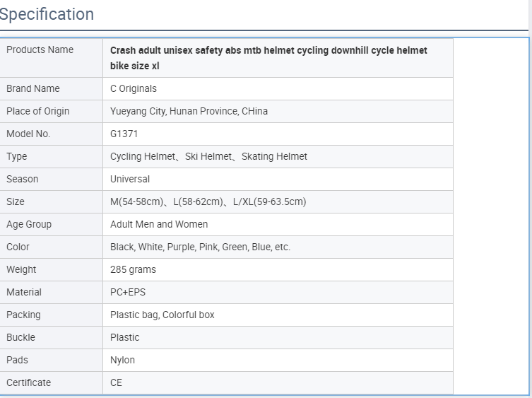Click the Pads value Nylon
Image resolution: width=532 pixels, height=398 pixels.
[x=122, y=361]
